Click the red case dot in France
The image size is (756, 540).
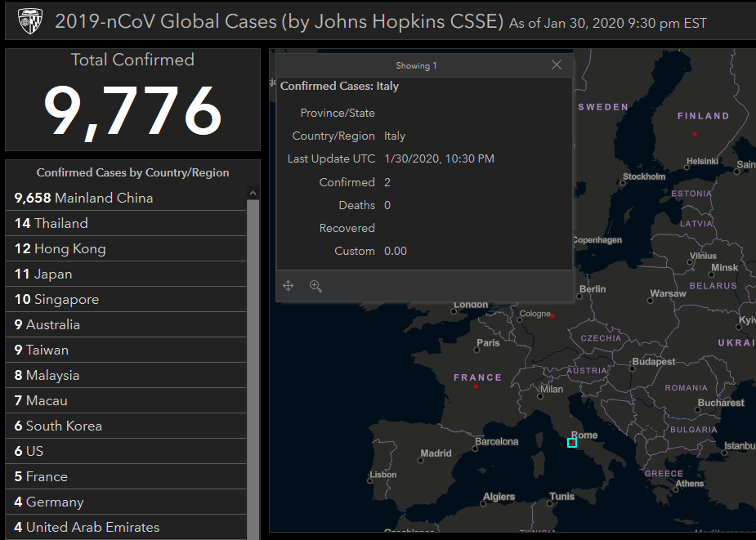click(x=476, y=386)
